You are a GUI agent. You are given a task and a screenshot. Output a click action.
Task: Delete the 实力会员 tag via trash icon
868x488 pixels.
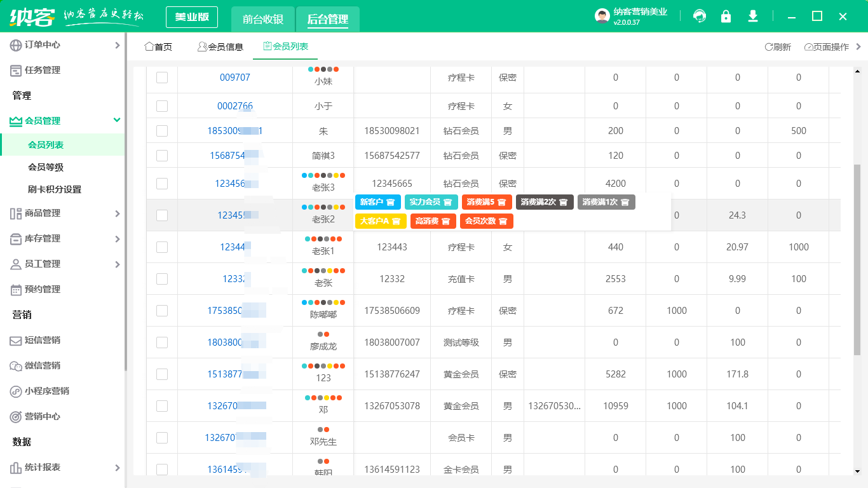click(447, 202)
